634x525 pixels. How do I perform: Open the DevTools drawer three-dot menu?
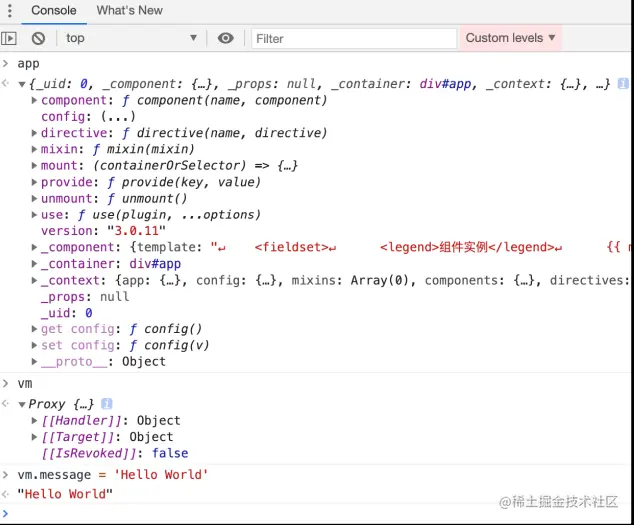point(10,11)
